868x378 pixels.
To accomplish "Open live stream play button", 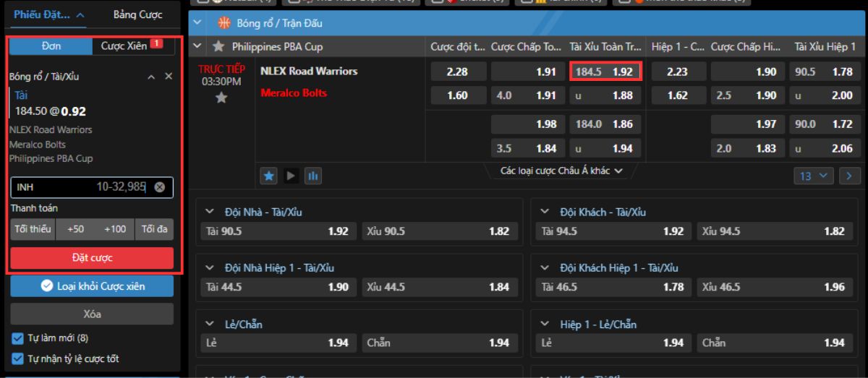I will pyautogui.click(x=291, y=175).
